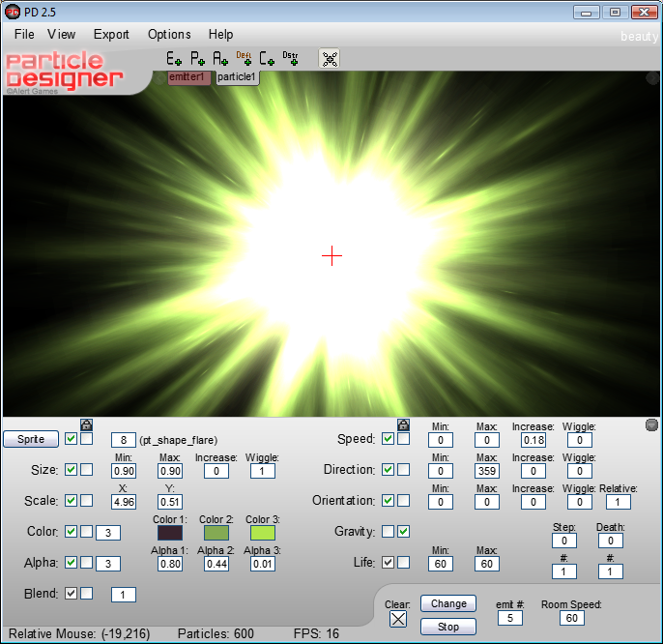Click the Speed Increase field showing 0.18
Screen dimensions: 663x644
coord(533,440)
